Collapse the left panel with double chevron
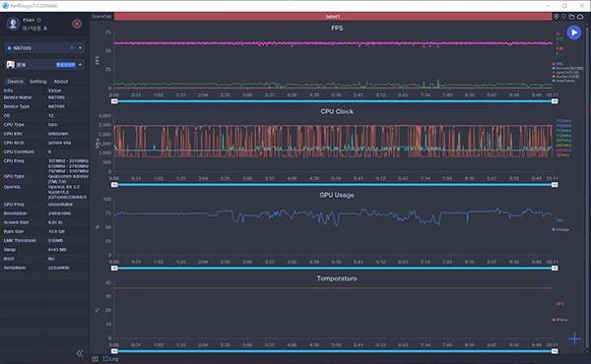Screen dimensions: 591x364 80,353
